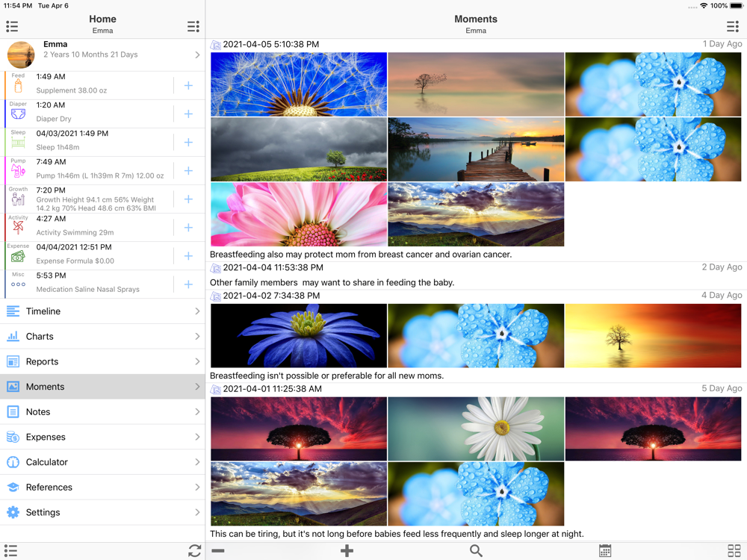Screen dimensions: 747x560
Task: Add a new Diaper entry with plus
Action: click(189, 113)
